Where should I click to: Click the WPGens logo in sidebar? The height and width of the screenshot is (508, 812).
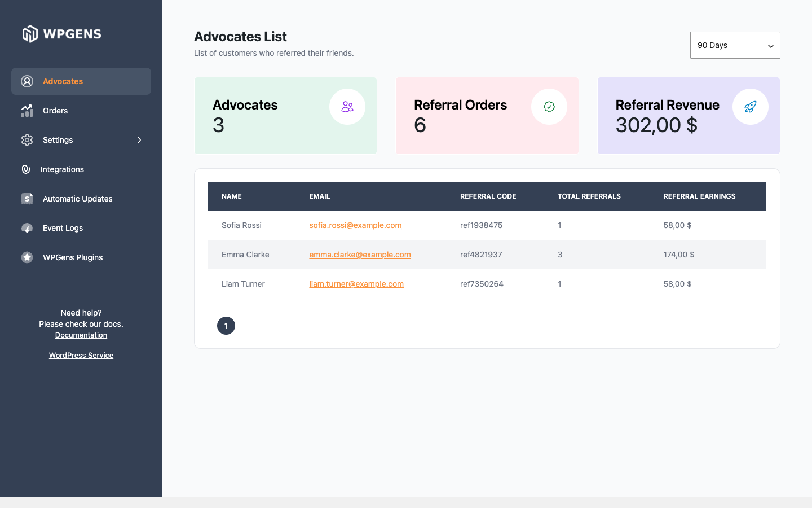point(62,34)
